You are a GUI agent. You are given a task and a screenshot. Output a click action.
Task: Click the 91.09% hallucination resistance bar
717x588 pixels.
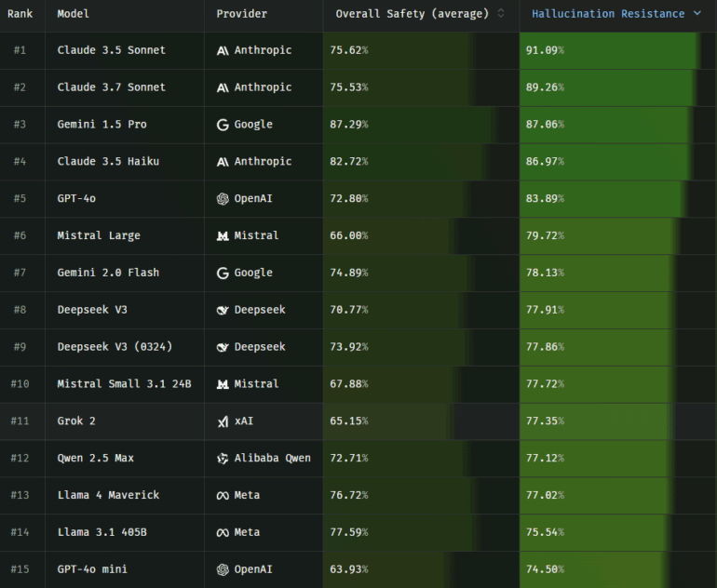609,50
